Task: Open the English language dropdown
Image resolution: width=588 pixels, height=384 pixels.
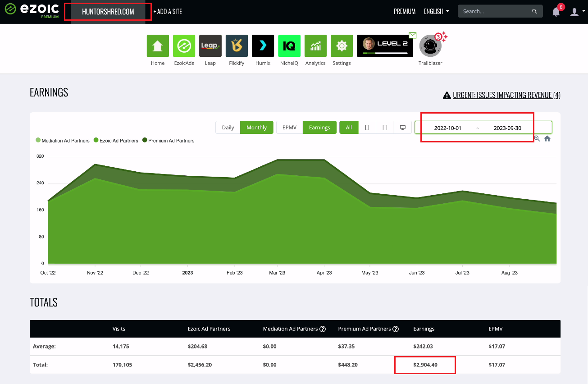Action: (437, 12)
